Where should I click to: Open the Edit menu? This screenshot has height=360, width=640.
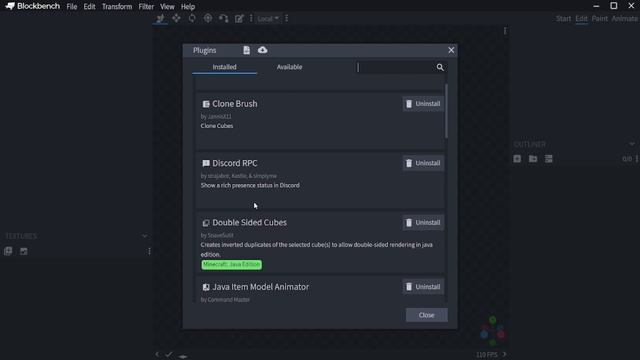coord(89,7)
